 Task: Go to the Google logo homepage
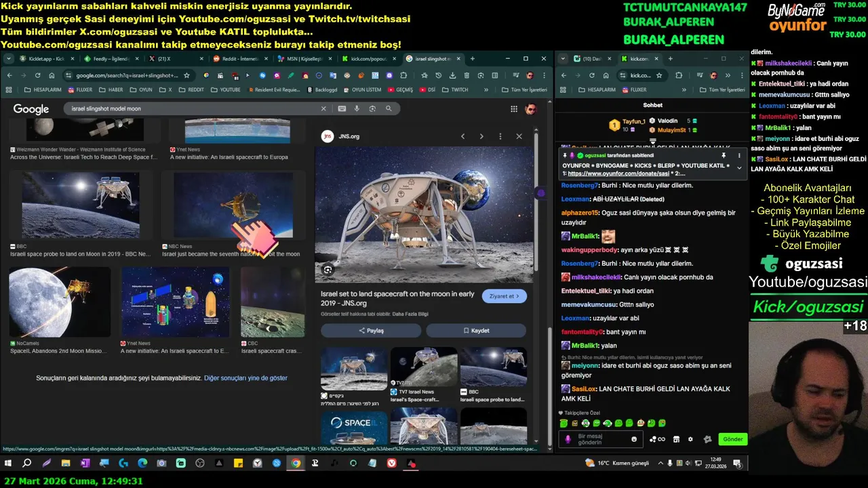tap(31, 109)
